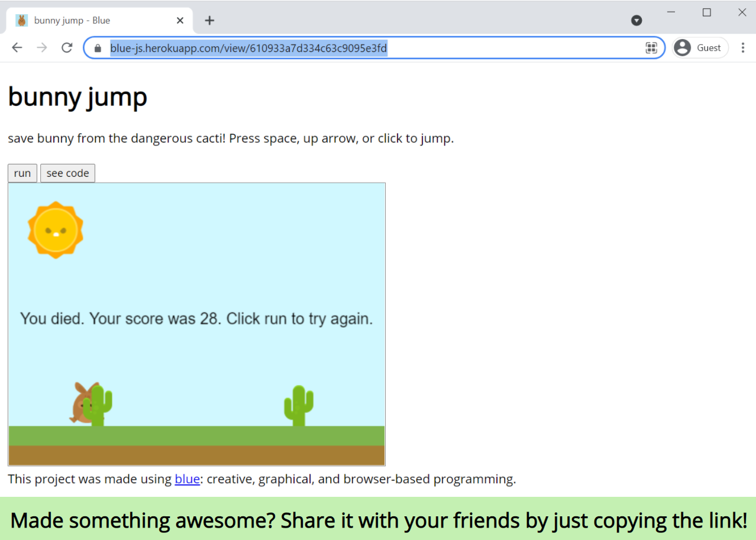Screen dimensions: 756x540
Task: Click the tab search dropdown arrow
Action: click(637, 20)
